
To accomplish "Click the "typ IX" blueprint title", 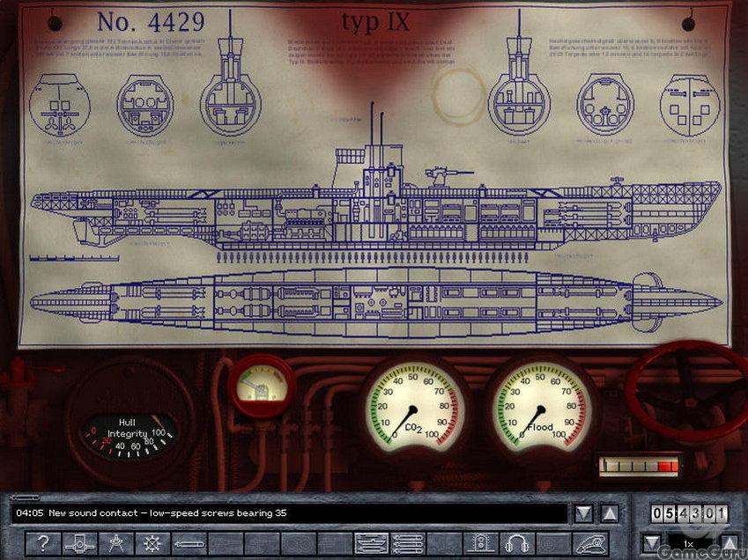I will click(x=376, y=22).
